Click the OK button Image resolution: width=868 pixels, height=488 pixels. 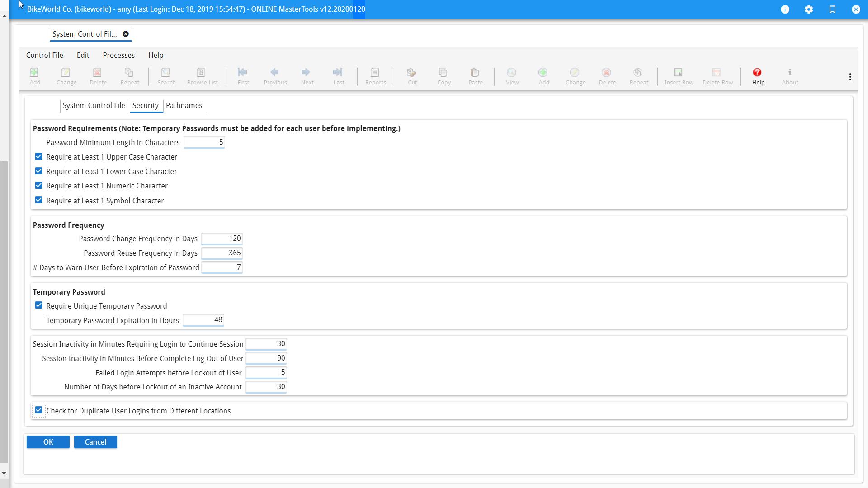click(48, 441)
